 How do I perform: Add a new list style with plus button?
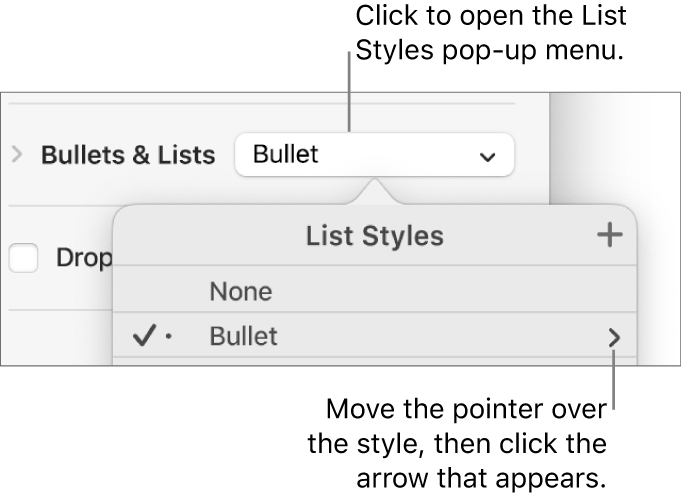[x=608, y=236]
